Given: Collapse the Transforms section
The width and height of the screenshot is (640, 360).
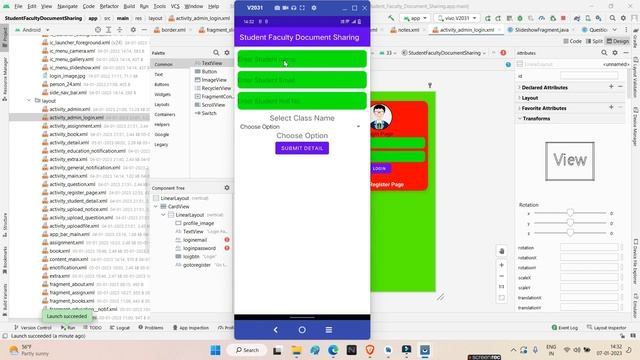Looking at the screenshot, I should [x=519, y=118].
